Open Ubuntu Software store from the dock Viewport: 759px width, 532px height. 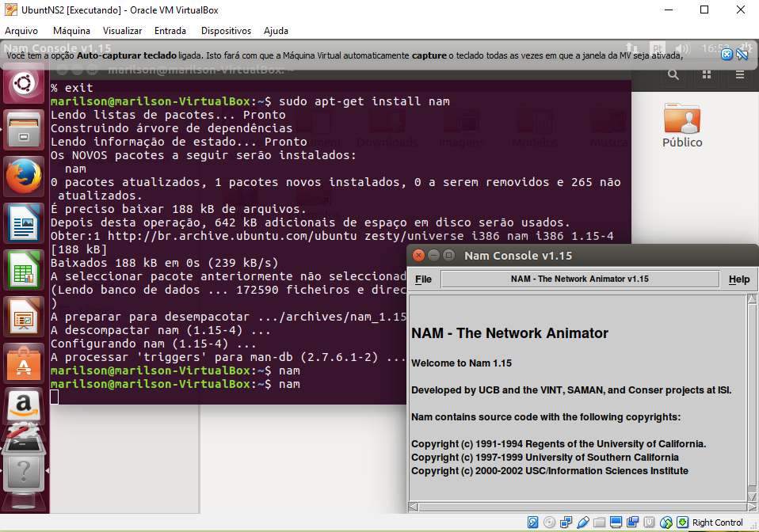click(x=24, y=363)
